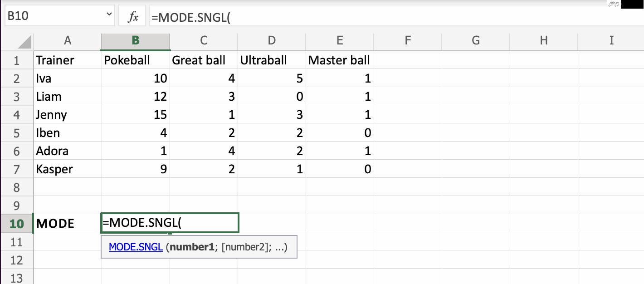Select row 5 header

[17, 132]
